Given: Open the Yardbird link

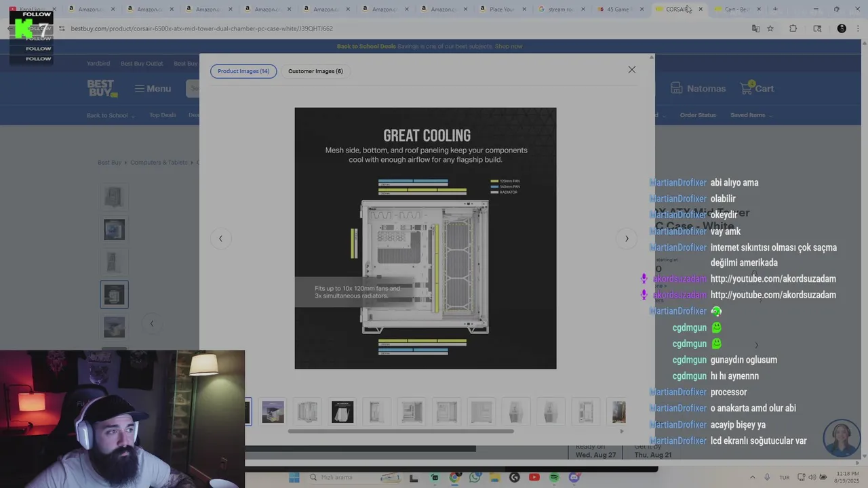Looking at the screenshot, I should (98, 64).
